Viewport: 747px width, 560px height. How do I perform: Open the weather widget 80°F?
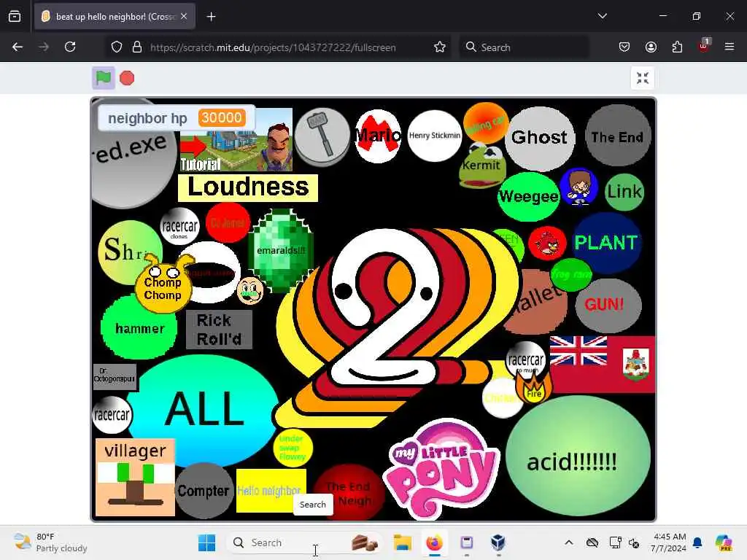[x=50, y=542]
